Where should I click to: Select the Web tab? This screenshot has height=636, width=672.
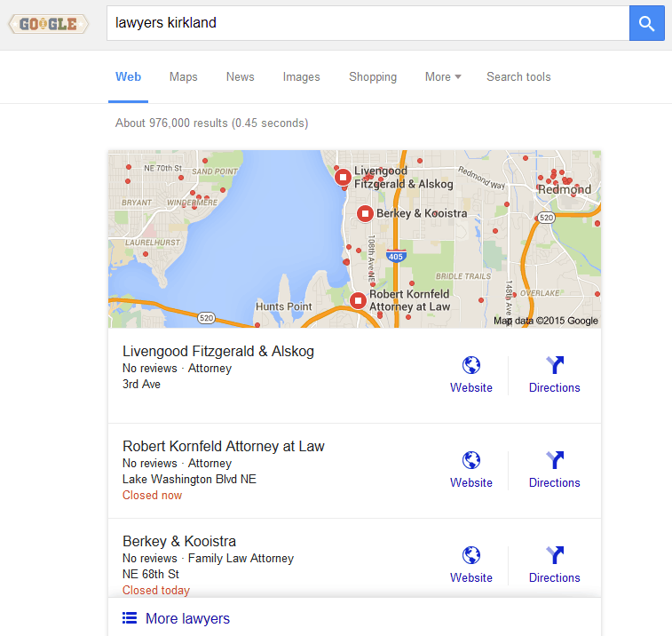128,76
